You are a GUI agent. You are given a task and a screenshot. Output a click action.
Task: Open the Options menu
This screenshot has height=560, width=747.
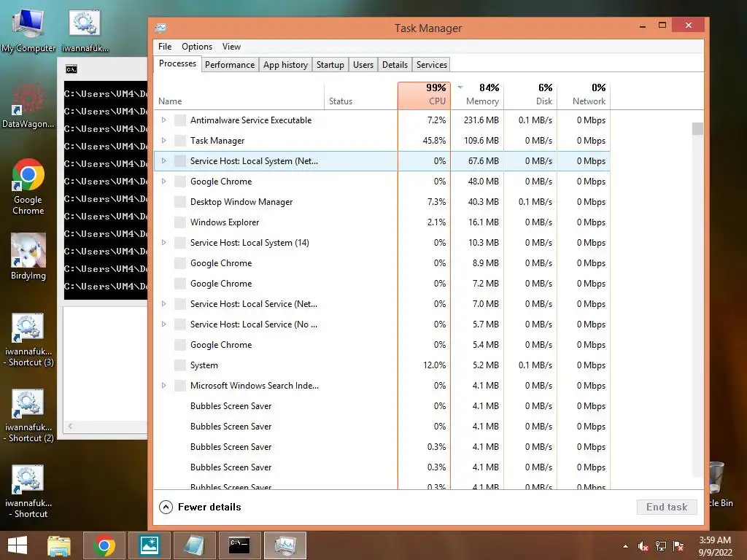(197, 47)
